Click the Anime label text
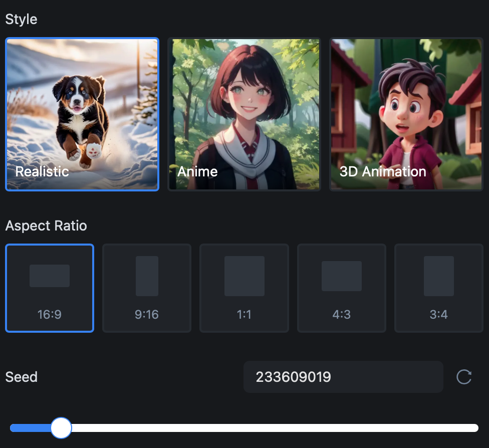The image size is (489, 448). (197, 171)
